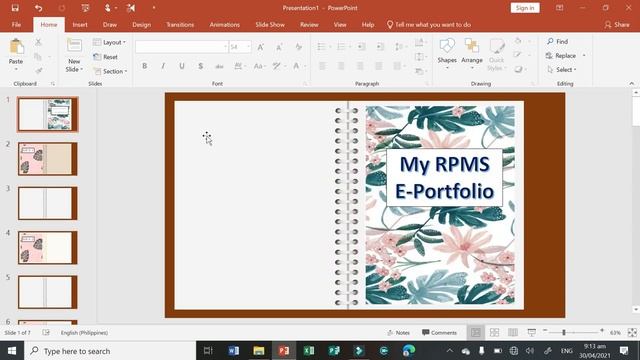Switch to Normal view icon in status bar
The width and height of the screenshot is (640, 360).
(x=476, y=333)
